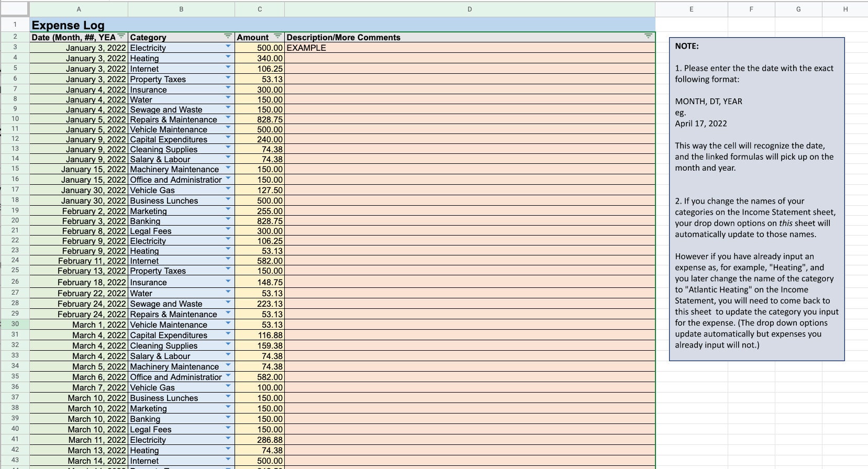Open dropdown for Vehicle Gas row 17
The height and width of the screenshot is (469, 868).
(228, 189)
